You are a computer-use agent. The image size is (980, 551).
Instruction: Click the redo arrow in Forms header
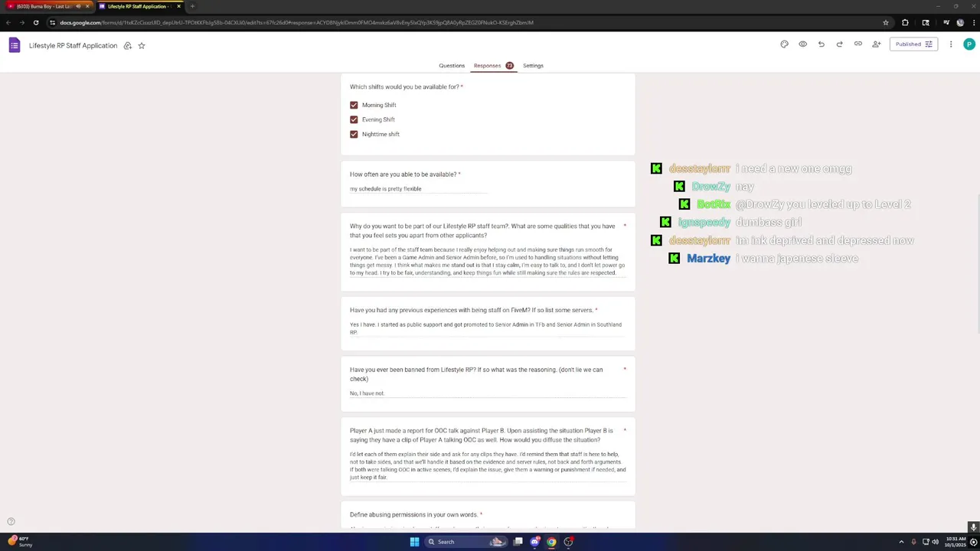coord(839,44)
